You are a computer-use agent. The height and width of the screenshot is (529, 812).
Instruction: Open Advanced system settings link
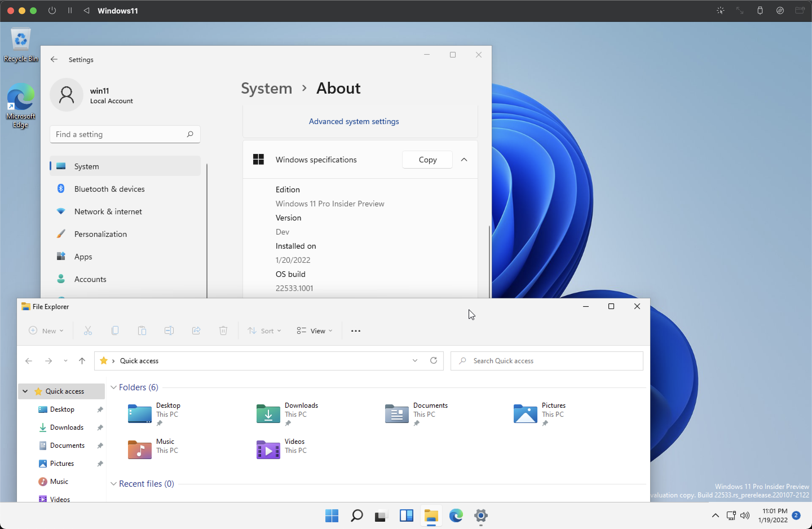click(x=354, y=121)
